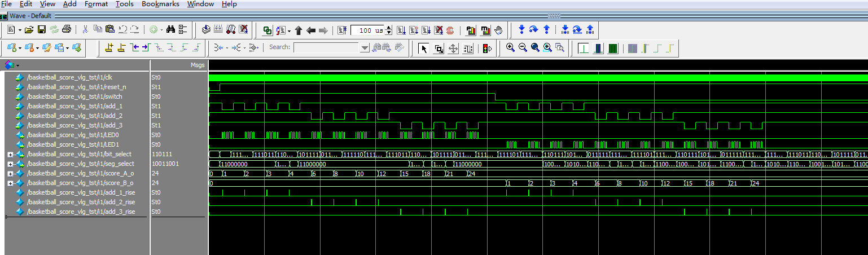The image size is (868, 255).
Task: Cut with the scissors icon
Action: coord(85,30)
